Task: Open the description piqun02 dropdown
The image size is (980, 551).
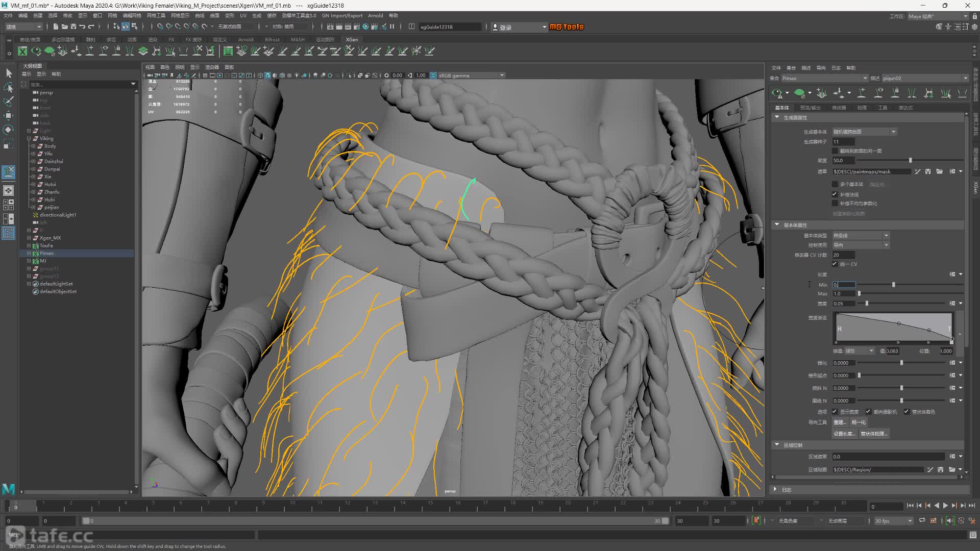Action: pos(925,78)
